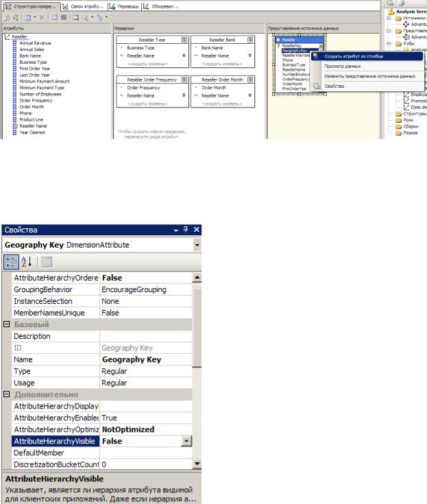Open AttributeHierarchyVisible value dropdown
The width and height of the screenshot is (427, 504).
[186, 441]
